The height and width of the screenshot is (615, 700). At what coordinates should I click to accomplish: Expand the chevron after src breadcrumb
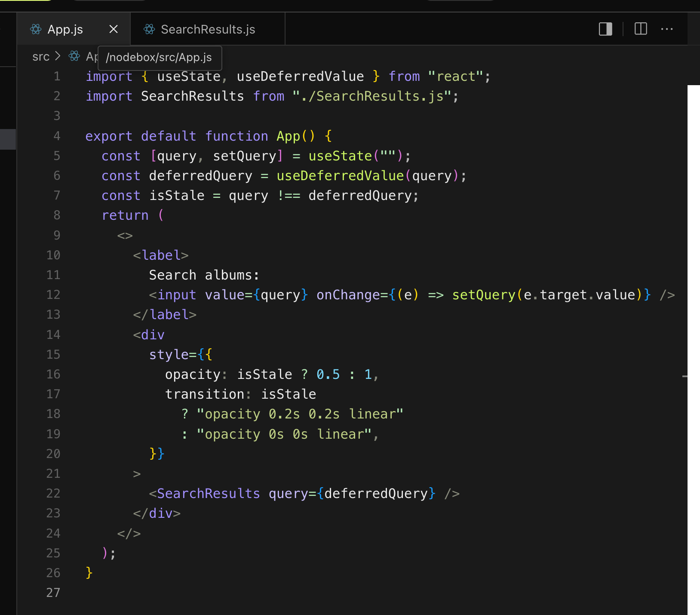click(x=58, y=56)
